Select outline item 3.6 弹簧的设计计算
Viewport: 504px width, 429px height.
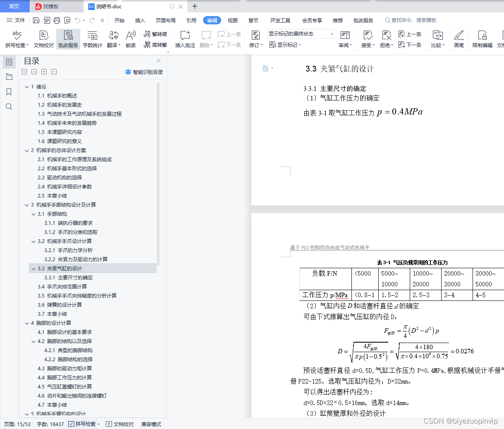(x=60, y=305)
